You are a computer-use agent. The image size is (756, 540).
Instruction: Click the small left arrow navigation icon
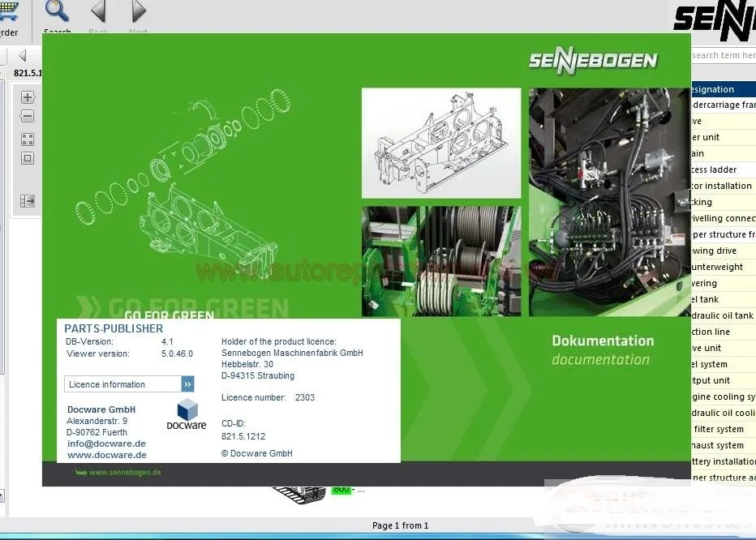(22, 55)
